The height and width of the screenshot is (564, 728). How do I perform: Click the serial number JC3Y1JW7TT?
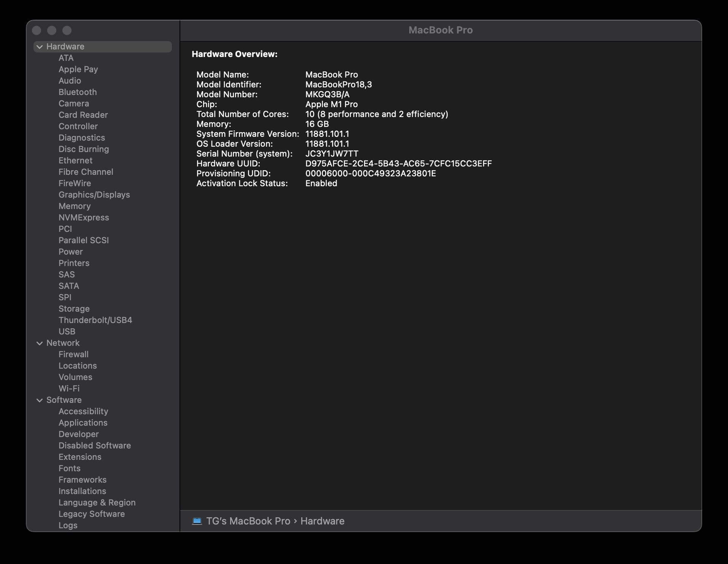click(x=332, y=154)
